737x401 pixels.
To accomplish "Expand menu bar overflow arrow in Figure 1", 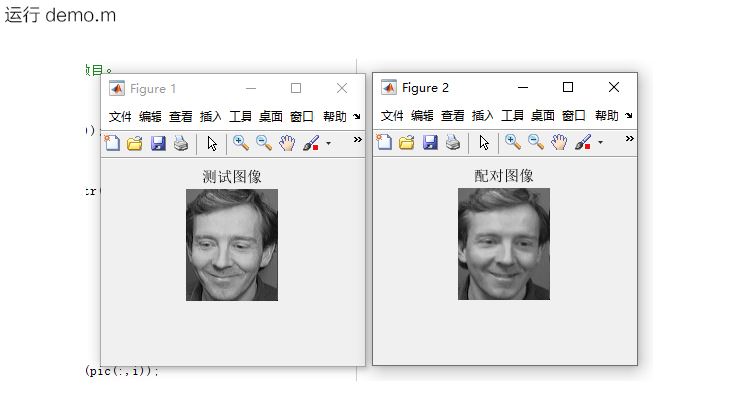I will [357, 116].
